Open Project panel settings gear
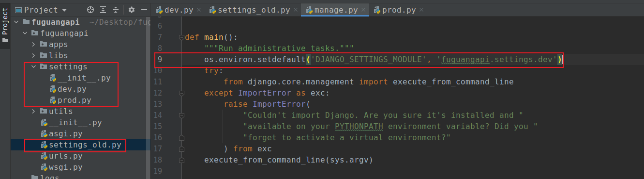644x179 pixels. (x=132, y=10)
